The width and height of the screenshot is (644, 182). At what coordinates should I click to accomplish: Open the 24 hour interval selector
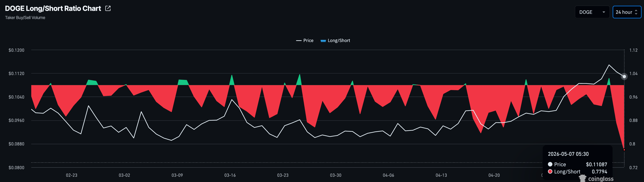[x=627, y=12]
